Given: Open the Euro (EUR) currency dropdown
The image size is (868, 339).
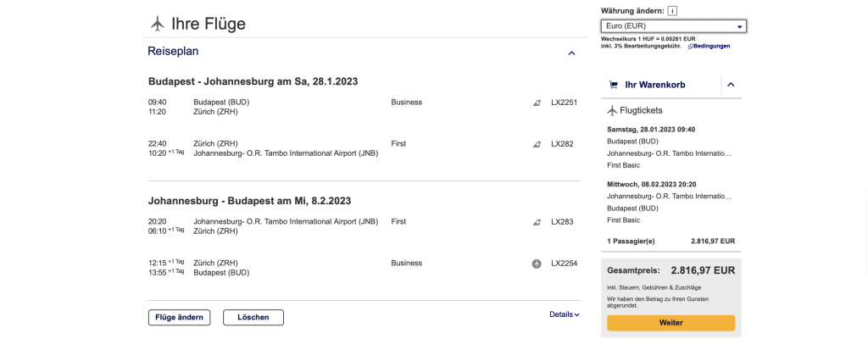Looking at the screenshot, I should click(x=673, y=26).
